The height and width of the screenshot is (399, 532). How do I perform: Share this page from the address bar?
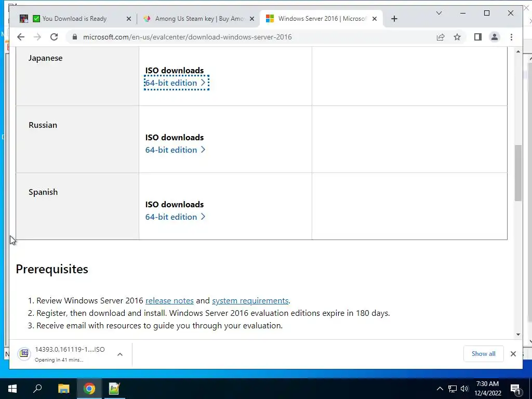tap(441, 37)
